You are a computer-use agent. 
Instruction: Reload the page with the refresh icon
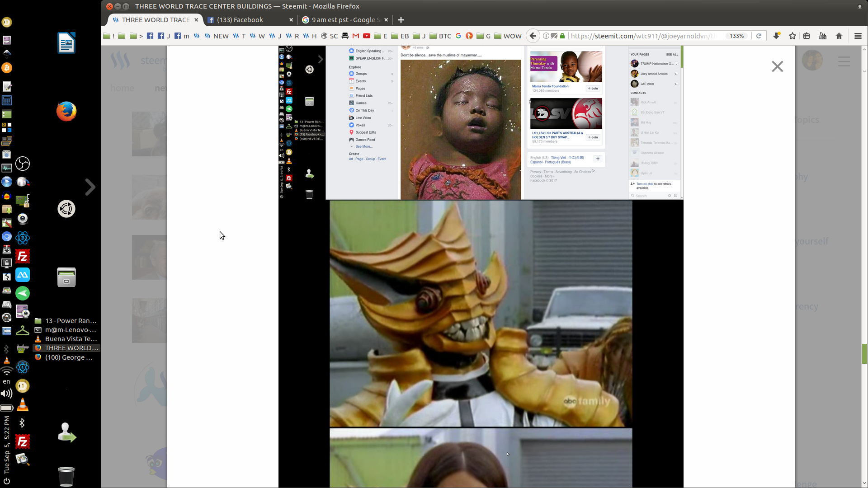point(759,36)
